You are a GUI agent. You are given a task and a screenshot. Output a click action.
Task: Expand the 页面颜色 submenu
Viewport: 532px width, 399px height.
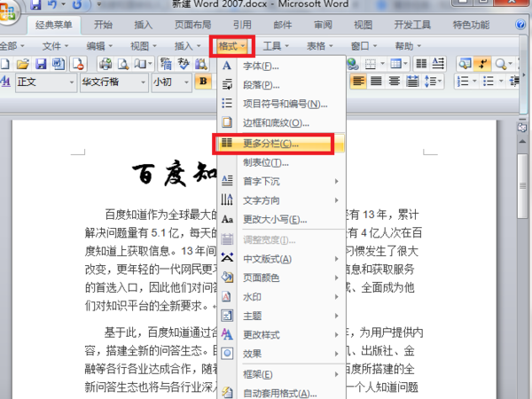[282, 278]
